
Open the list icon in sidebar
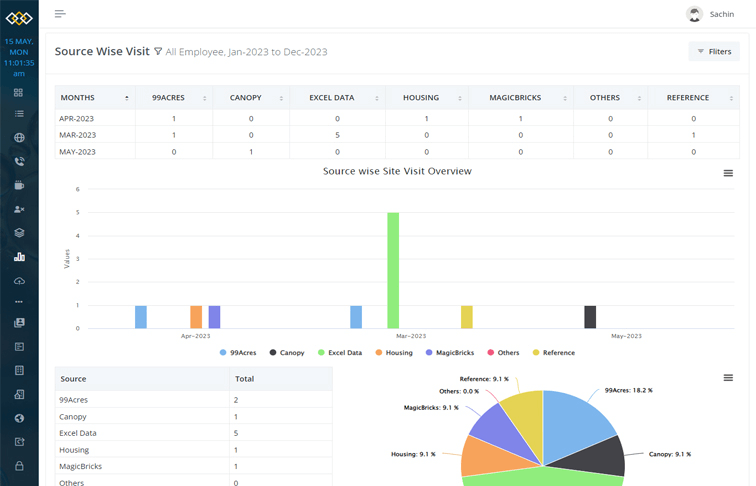(x=19, y=114)
